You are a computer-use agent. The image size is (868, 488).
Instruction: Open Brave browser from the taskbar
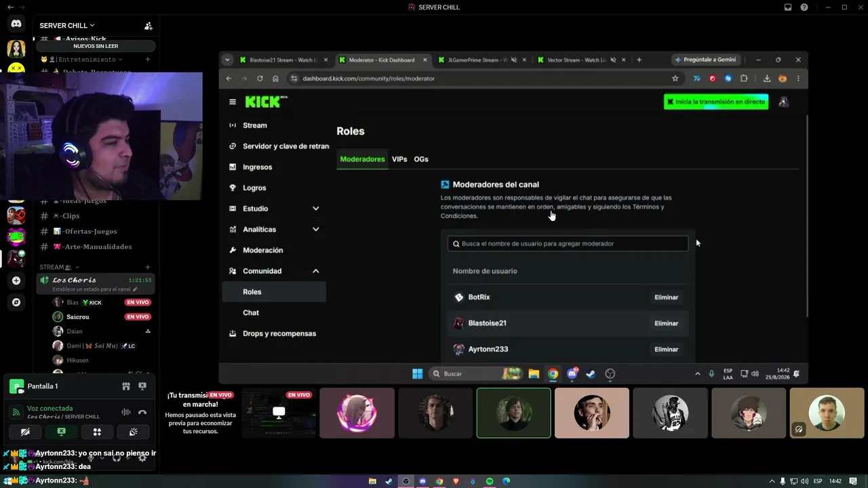(456, 481)
